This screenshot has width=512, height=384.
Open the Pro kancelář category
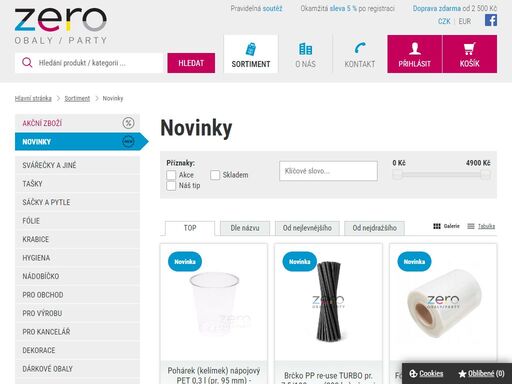(77, 332)
